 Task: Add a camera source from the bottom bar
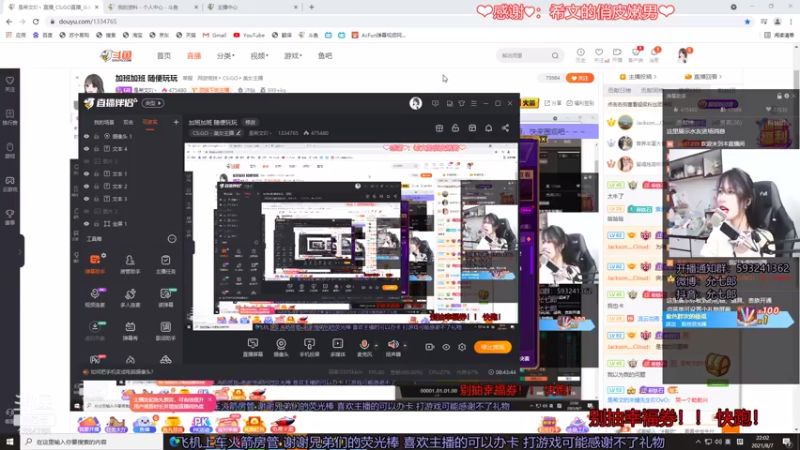click(281, 347)
